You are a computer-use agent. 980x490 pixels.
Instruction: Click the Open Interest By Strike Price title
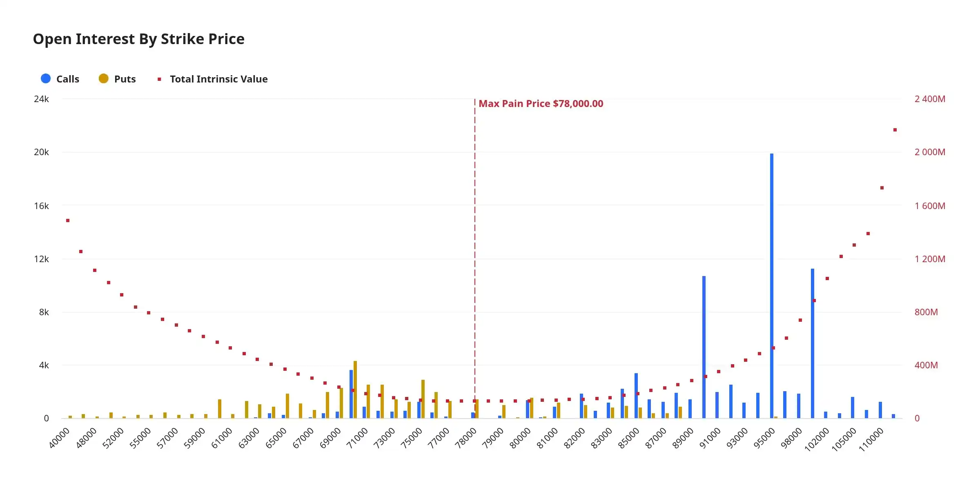(x=139, y=39)
